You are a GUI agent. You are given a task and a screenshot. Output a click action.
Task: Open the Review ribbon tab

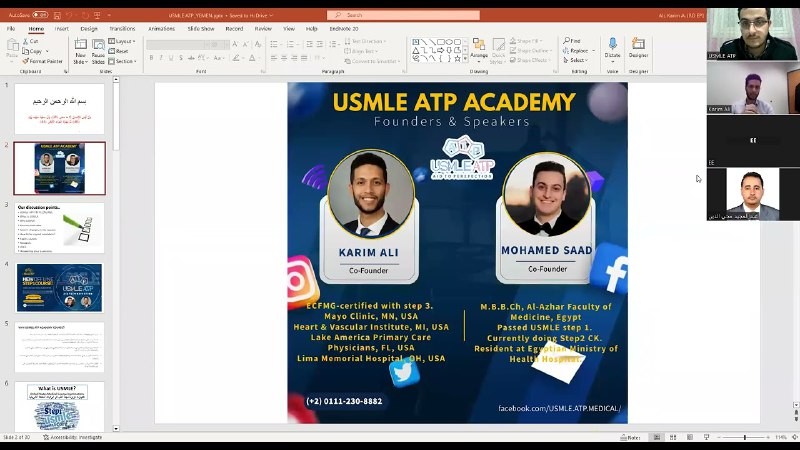pos(263,29)
